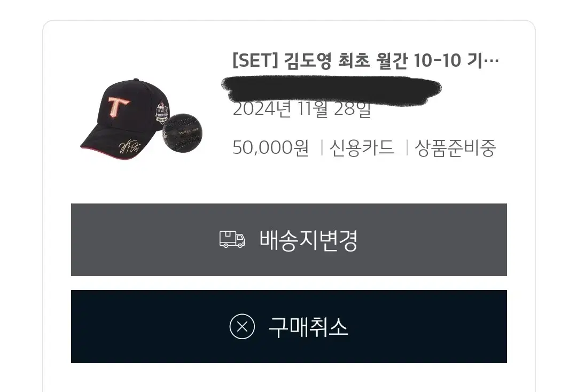This screenshot has height=392, width=577.
Task: Click the [SET] tag in title
Action: 255,61
